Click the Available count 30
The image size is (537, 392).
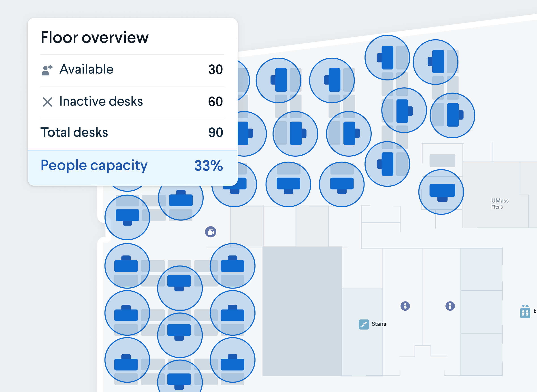(216, 70)
